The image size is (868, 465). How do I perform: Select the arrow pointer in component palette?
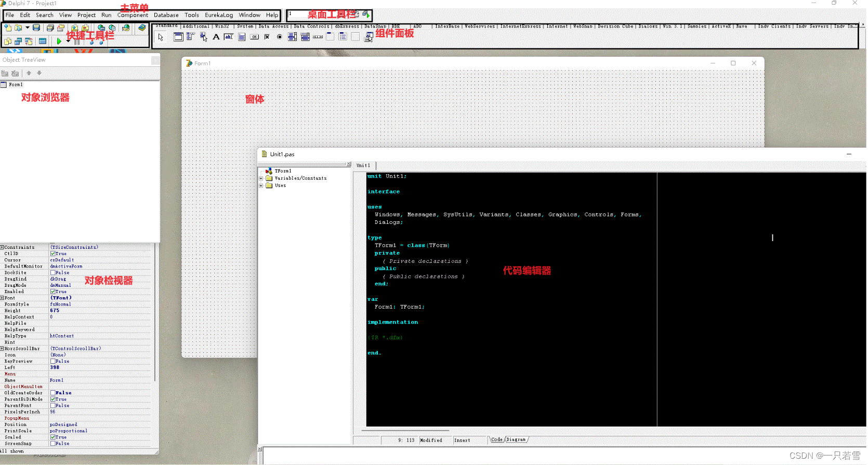pos(161,37)
